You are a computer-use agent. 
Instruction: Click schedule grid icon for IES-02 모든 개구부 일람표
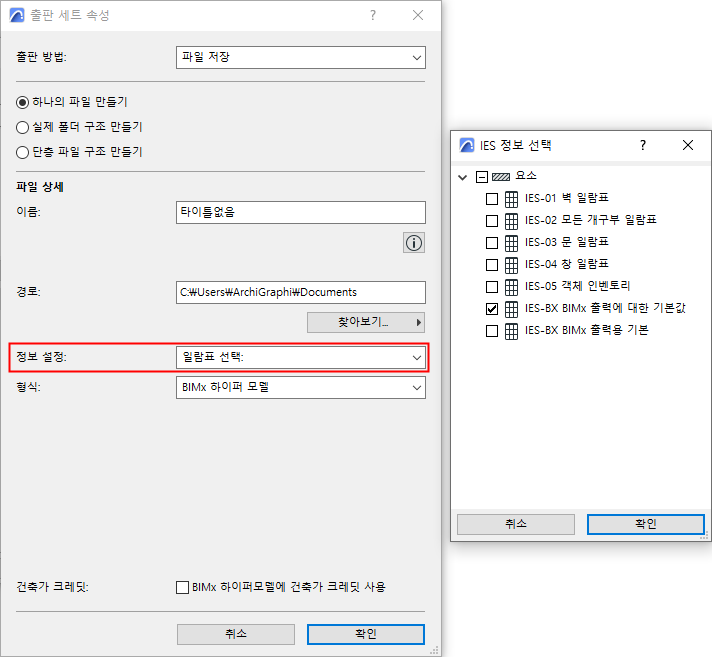point(511,221)
